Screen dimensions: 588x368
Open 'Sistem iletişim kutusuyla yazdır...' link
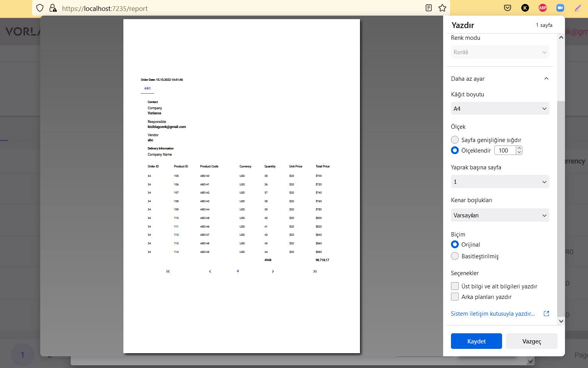tap(493, 313)
